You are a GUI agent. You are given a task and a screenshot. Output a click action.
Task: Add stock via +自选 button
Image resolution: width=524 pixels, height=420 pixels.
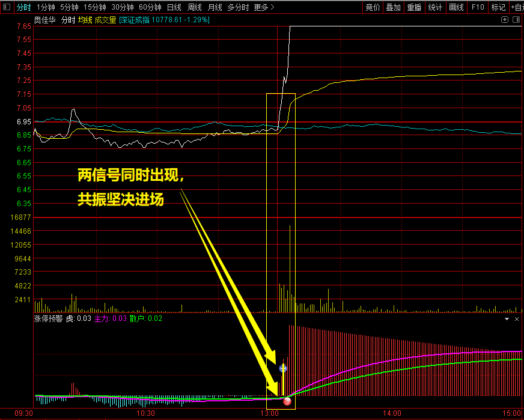pyautogui.click(x=516, y=7)
